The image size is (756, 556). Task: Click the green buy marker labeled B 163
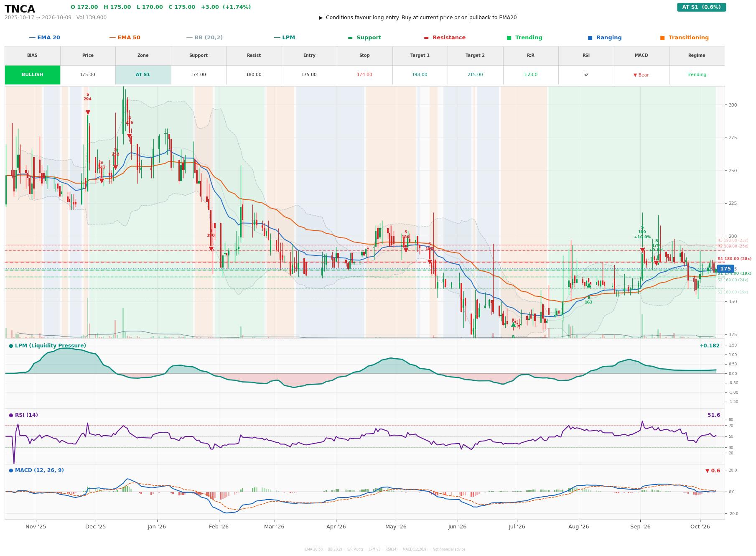click(589, 285)
